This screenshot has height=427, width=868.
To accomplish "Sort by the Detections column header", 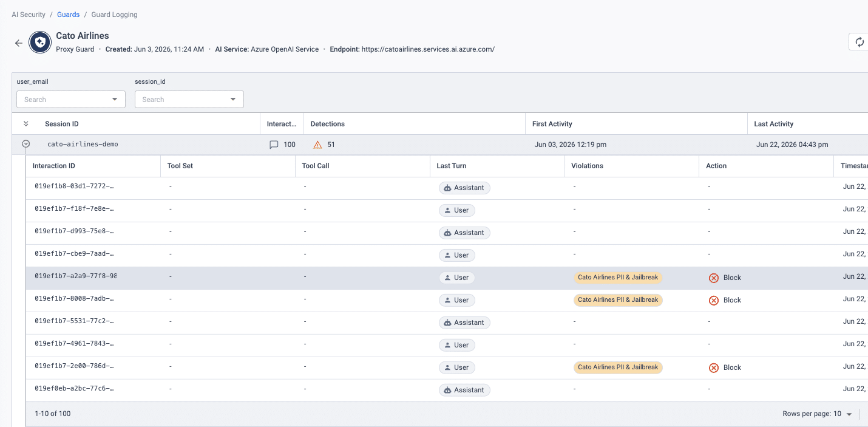I will click(328, 124).
